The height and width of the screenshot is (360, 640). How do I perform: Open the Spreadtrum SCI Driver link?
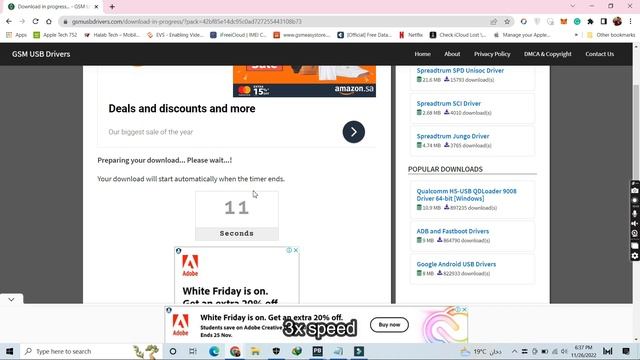[x=449, y=104]
